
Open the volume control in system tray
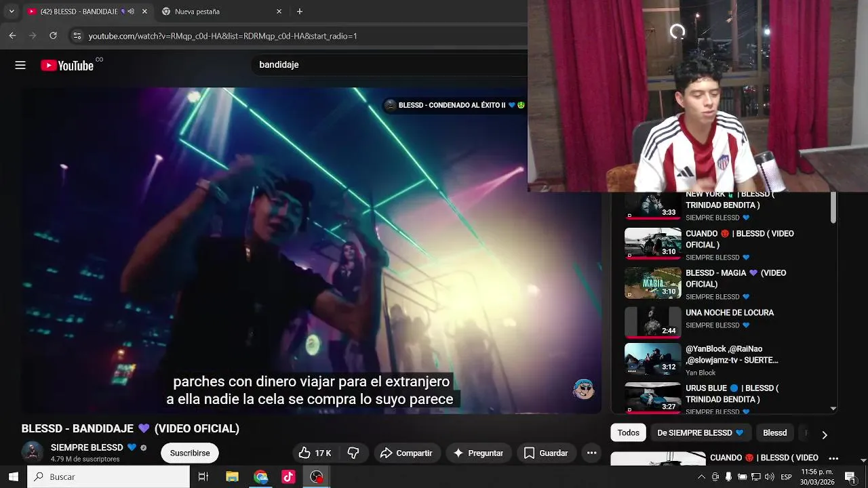click(770, 476)
